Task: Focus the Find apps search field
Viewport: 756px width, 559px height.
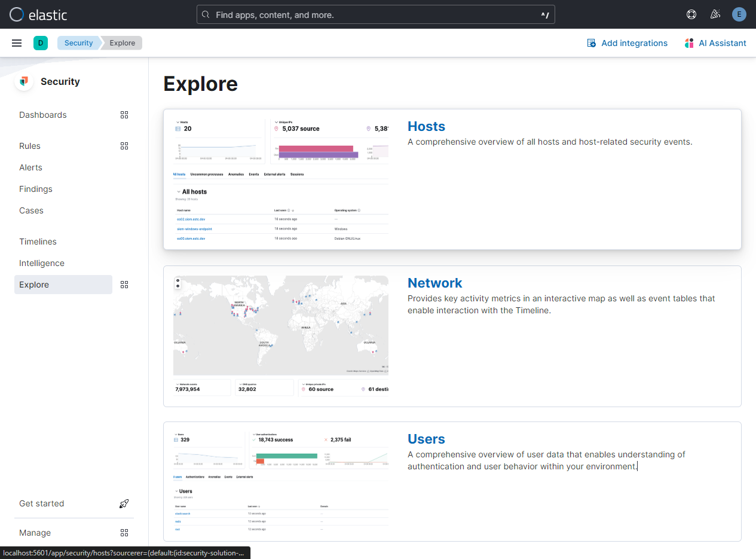Action: click(375, 14)
